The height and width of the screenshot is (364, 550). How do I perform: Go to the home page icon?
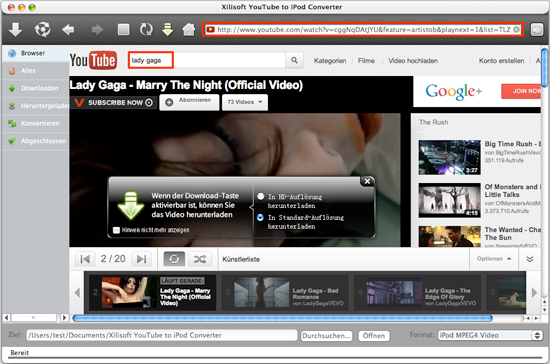click(189, 29)
